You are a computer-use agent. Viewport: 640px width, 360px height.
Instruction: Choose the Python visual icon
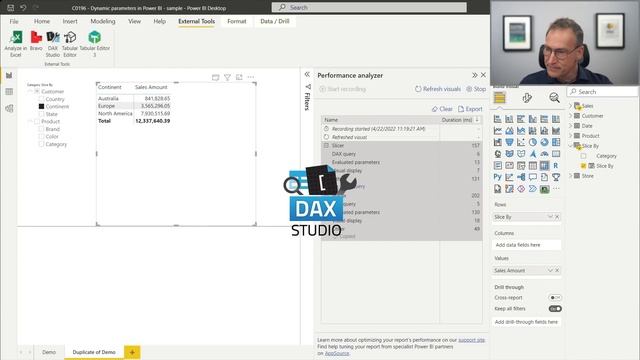click(x=498, y=177)
